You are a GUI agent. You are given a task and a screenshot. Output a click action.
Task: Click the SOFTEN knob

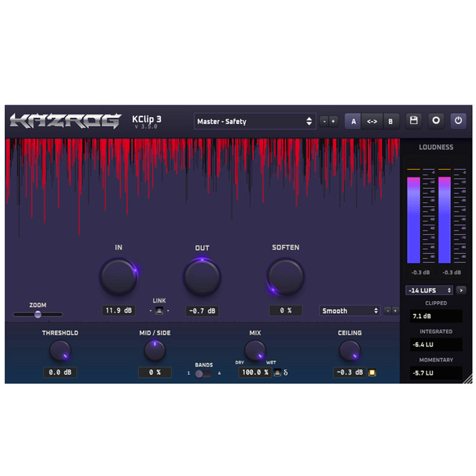pos(285,276)
